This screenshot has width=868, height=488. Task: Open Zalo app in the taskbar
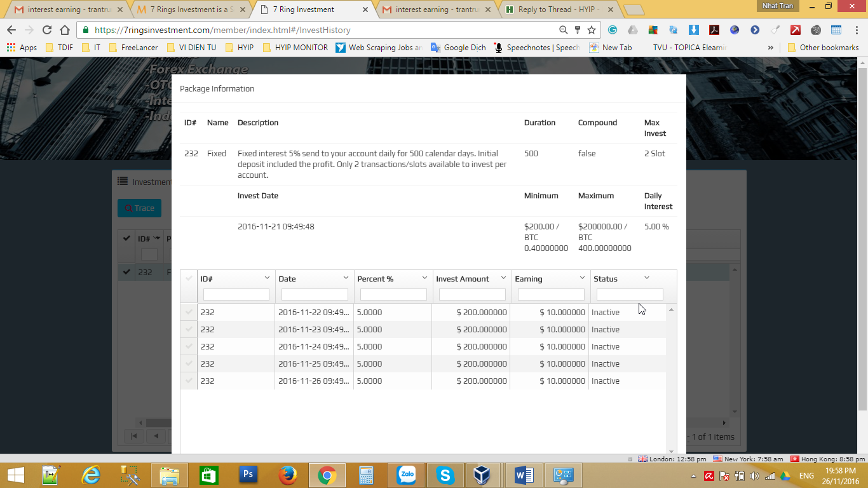(x=407, y=475)
